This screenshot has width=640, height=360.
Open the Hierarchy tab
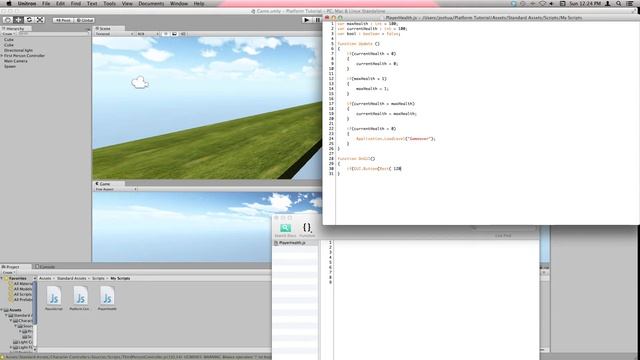click(15, 29)
